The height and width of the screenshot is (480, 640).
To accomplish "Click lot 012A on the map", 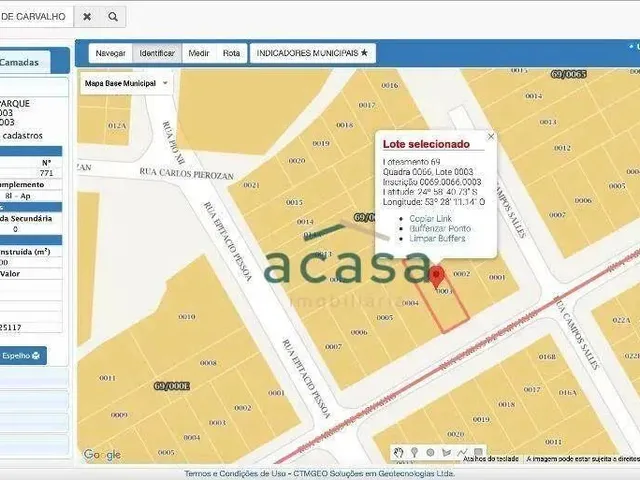I will (117, 126).
